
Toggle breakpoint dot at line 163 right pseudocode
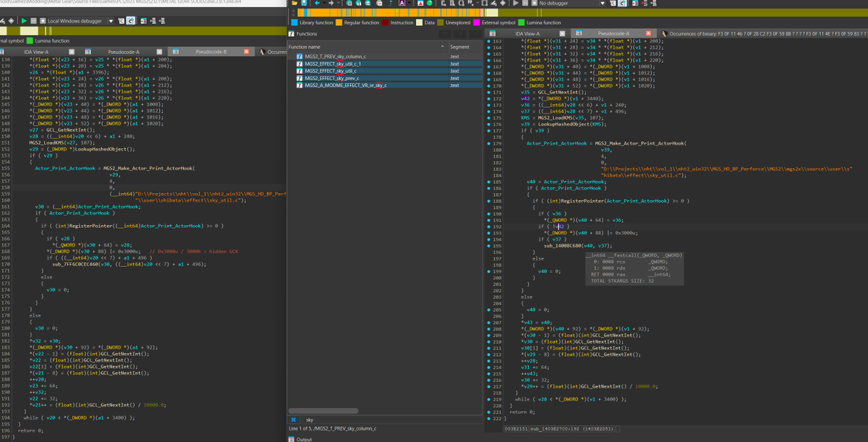pos(490,41)
